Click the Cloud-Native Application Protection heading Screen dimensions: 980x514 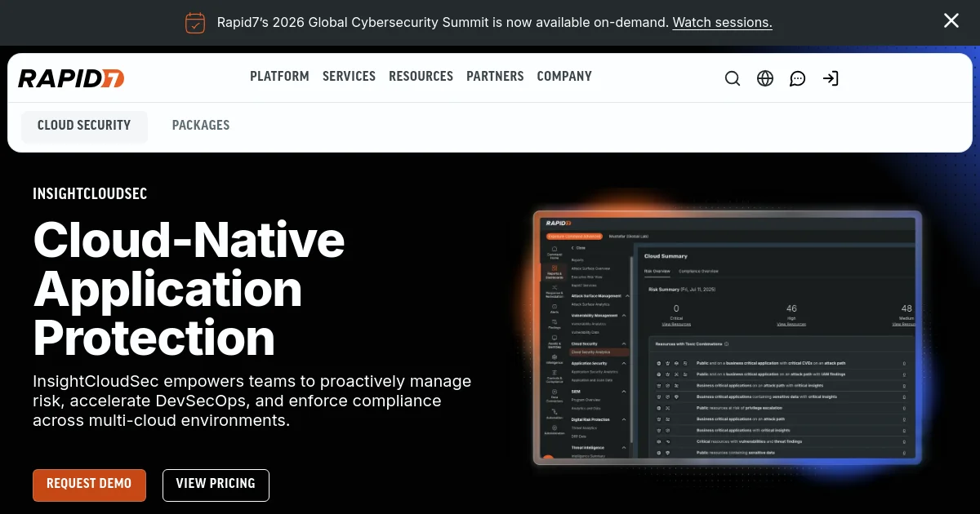coord(189,289)
